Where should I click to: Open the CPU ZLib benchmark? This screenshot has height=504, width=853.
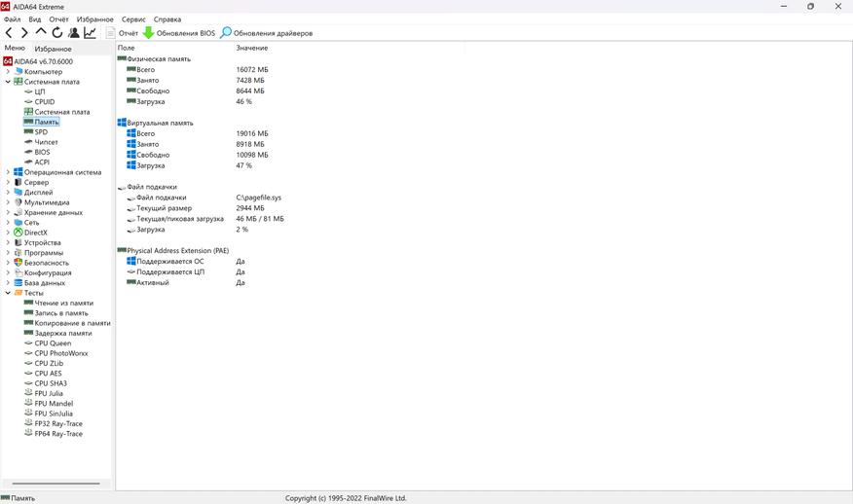pyautogui.click(x=49, y=363)
